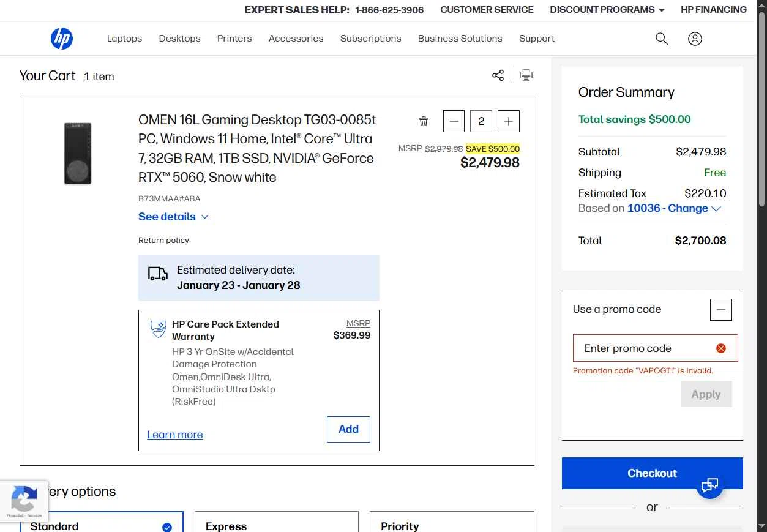Image resolution: width=767 pixels, height=532 pixels.
Task: Click Learn more about Care Pack
Action: click(x=175, y=435)
